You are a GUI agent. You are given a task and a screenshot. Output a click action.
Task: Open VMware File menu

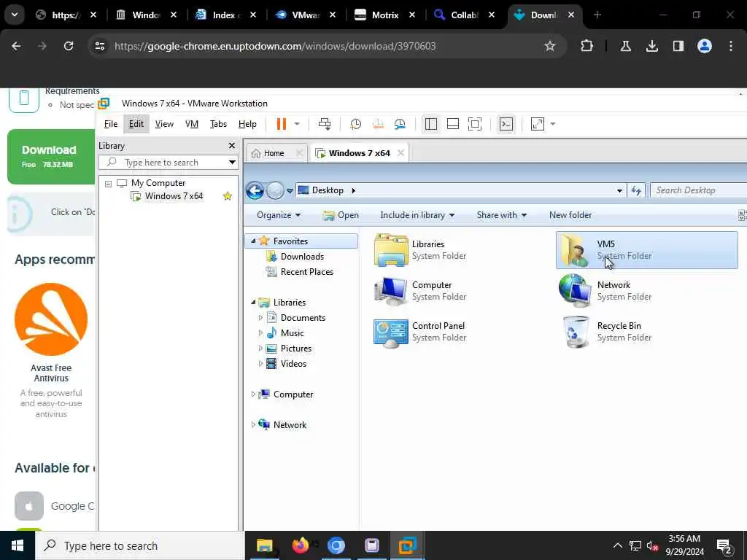pos(111,124)
